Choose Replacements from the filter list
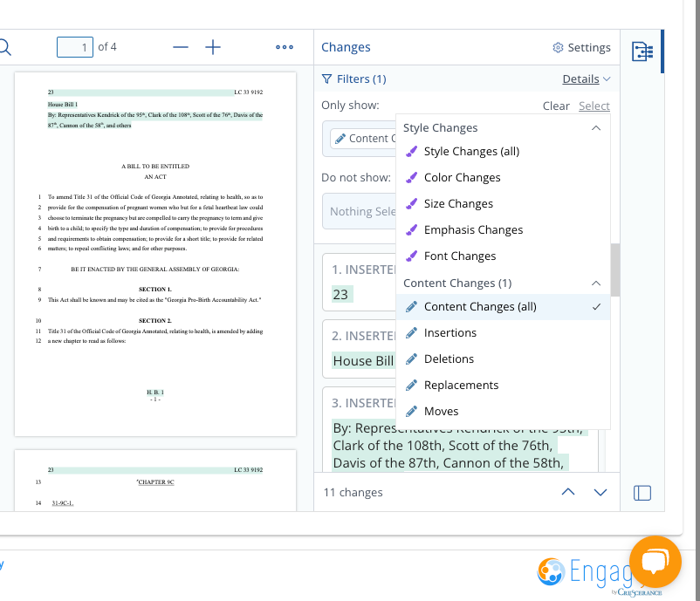Image resolution: width=700 pixels, height=601 pixels. coord(503,385)
